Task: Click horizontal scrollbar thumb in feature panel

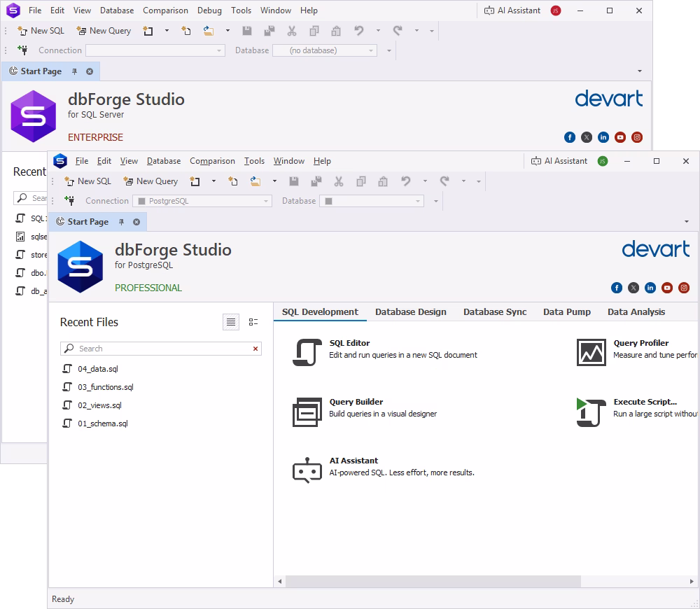Action: [433, 581]
